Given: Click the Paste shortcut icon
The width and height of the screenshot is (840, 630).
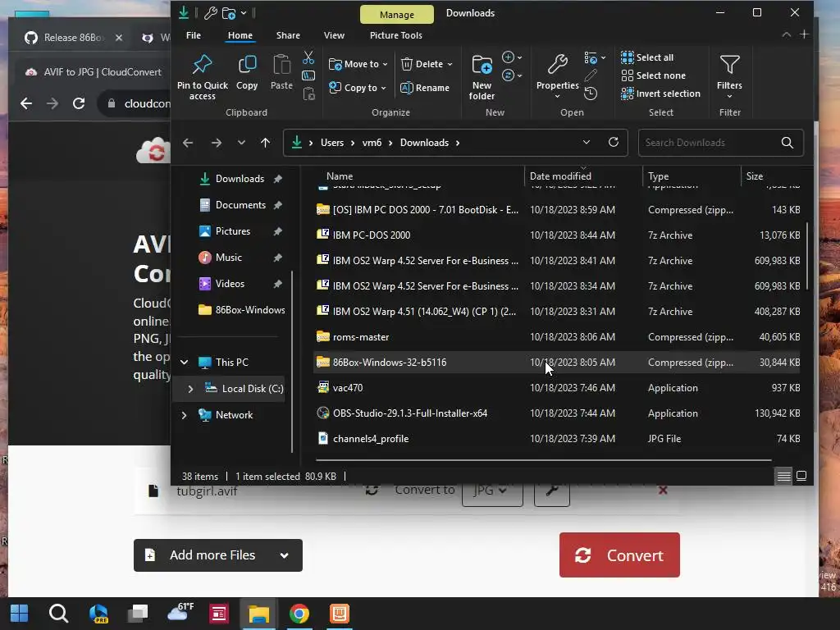Looking at the screenshot, I should (308, 94).
